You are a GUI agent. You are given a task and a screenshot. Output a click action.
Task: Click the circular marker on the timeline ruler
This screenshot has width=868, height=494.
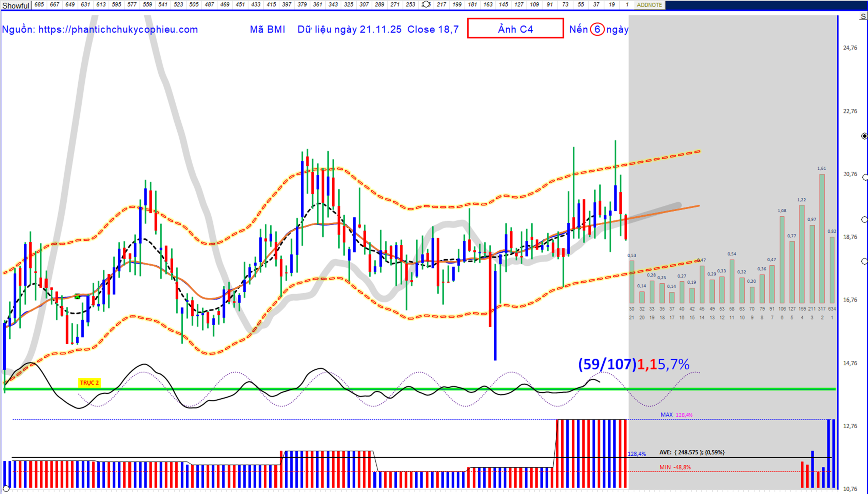pos(426,4)
